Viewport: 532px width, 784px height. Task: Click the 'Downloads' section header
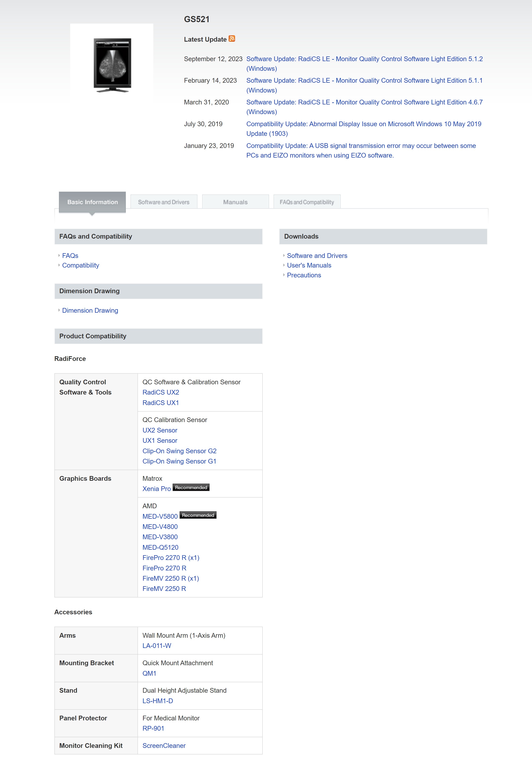383,237
